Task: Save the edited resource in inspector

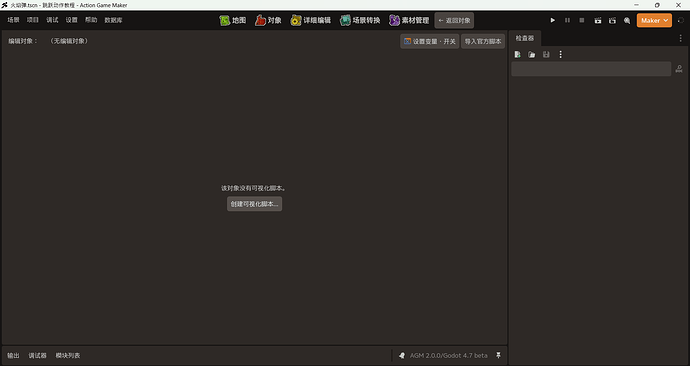Action: tap(546, 55)
